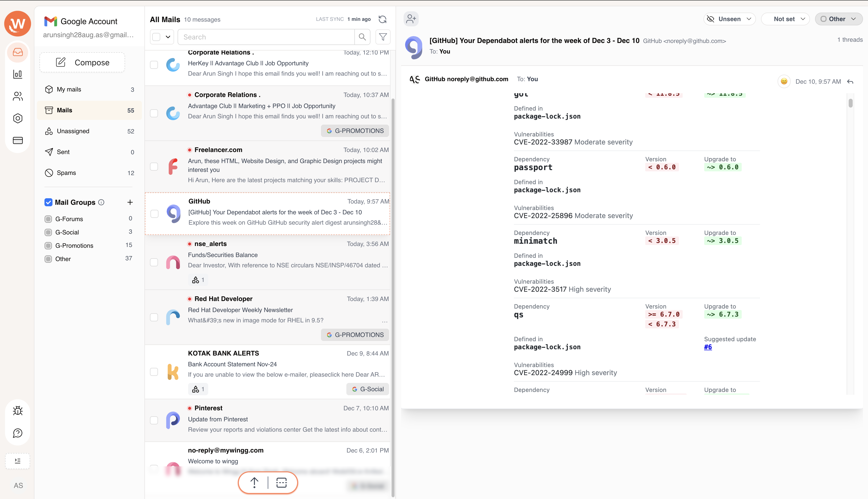
Task: Click the refresh sync icon
Action: tap(383, 19)
